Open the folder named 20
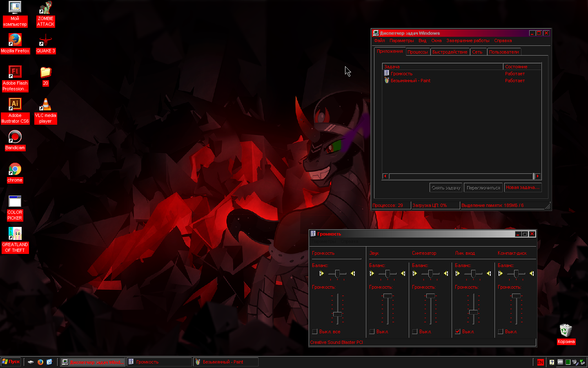 click(45, 76)
